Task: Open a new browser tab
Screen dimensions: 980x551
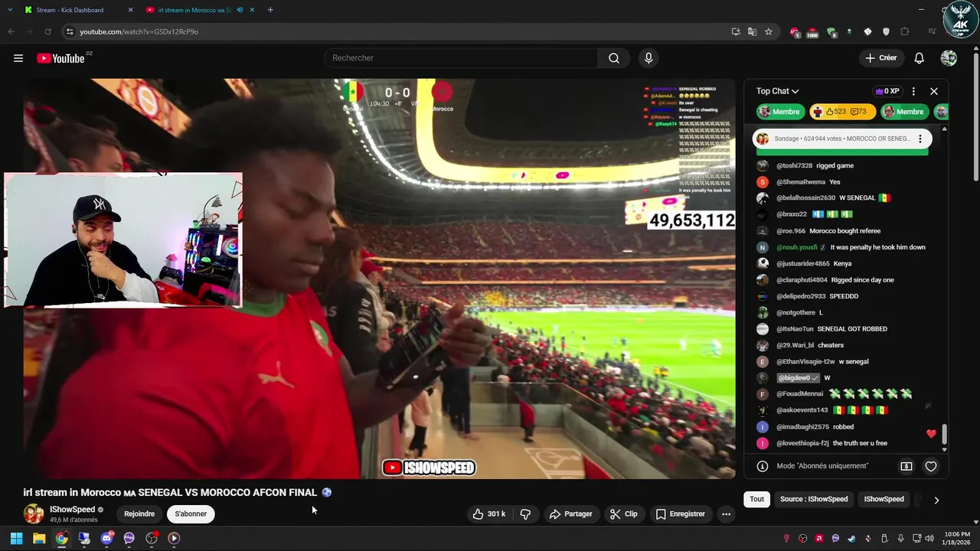Action: coord(270,10)
